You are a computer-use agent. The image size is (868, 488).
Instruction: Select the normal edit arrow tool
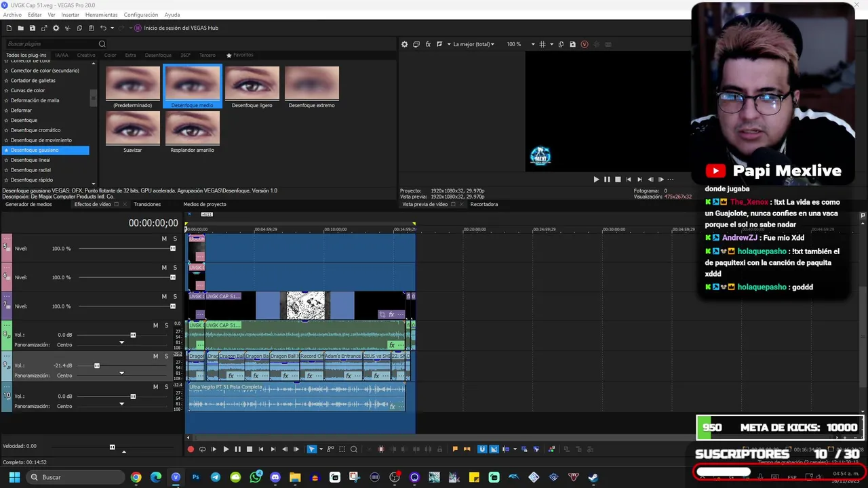pyautogui.click(x=312, y=449)
